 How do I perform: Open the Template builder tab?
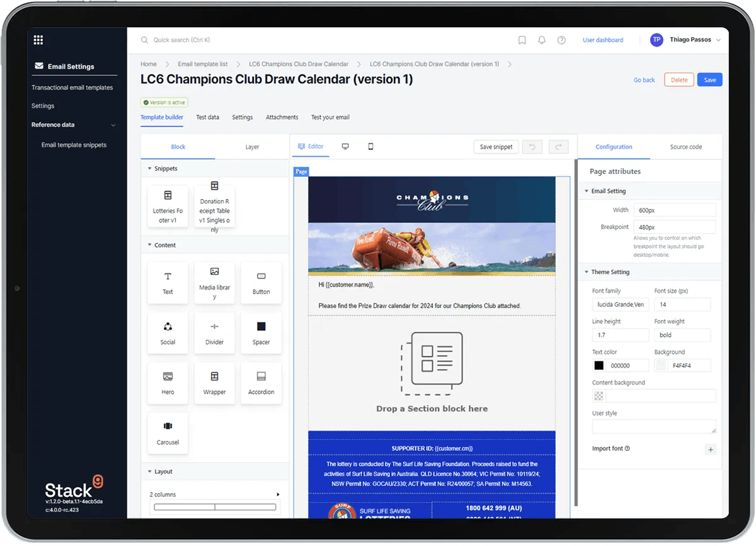point(162,117)
